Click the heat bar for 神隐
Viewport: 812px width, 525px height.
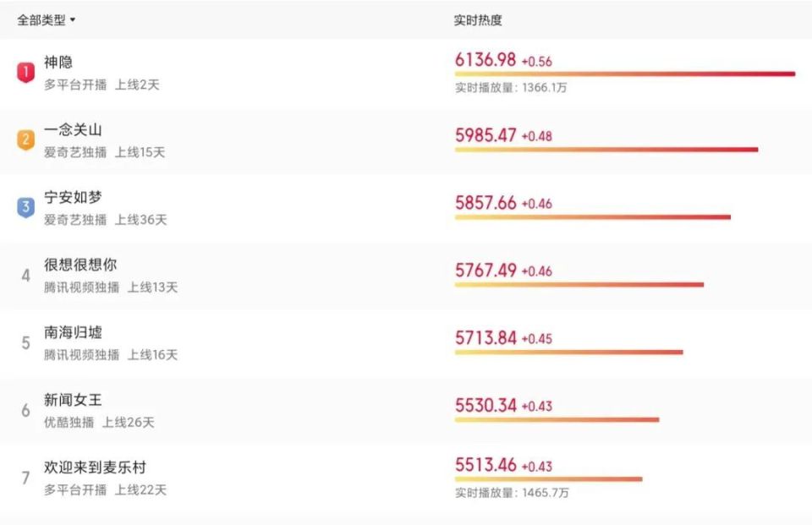(x=625, y=74)
